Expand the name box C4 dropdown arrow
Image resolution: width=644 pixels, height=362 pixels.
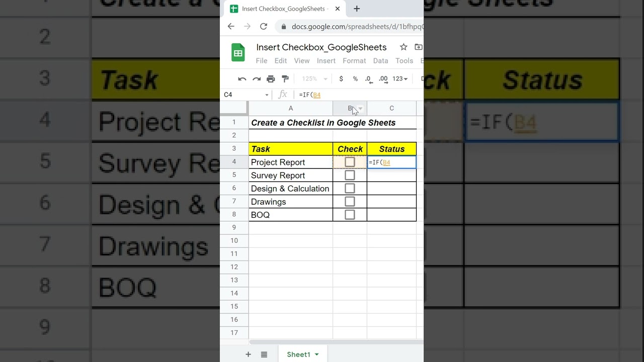pyautogui.click(x=267, y=95)
